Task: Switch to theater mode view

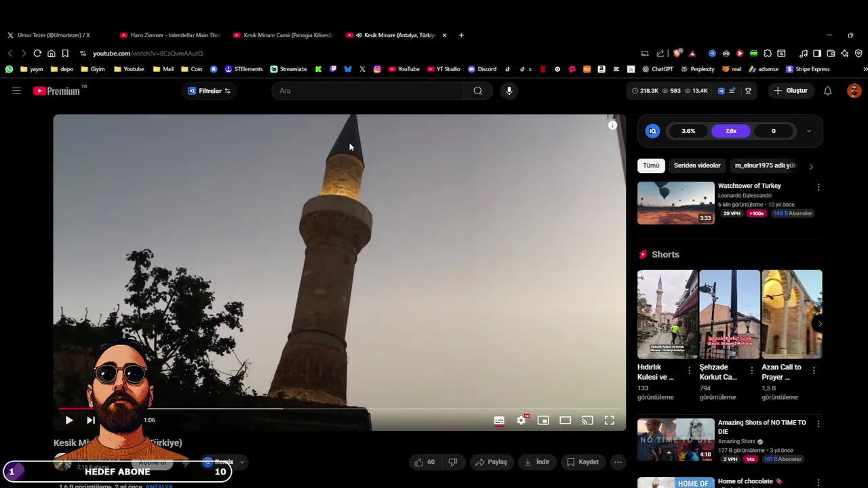Action: tap(565, 420)
